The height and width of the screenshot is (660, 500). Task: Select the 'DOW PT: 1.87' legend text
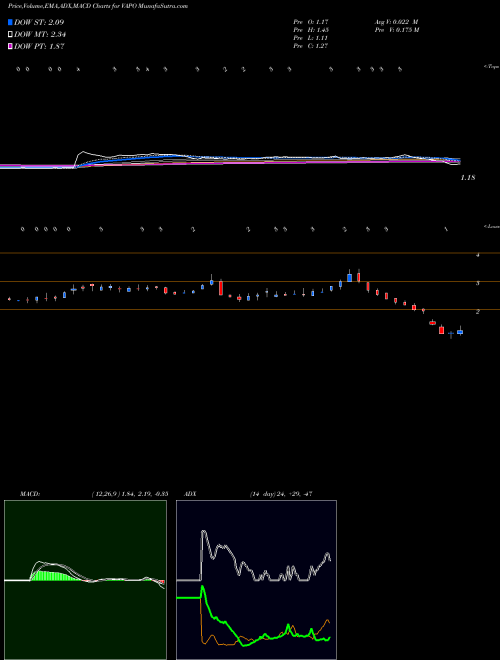pyautogui.click(x=39, y=47)
